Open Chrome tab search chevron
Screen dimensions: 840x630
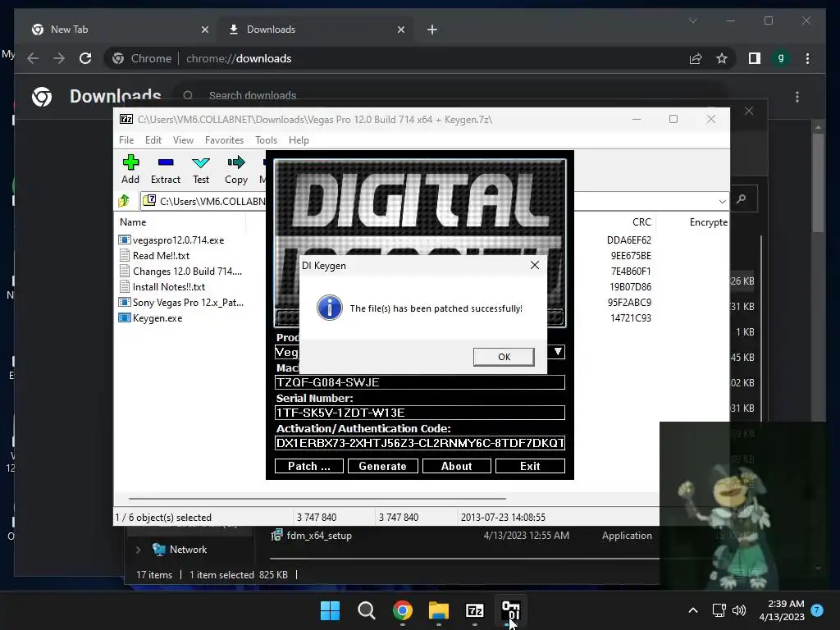pos(692,21)
